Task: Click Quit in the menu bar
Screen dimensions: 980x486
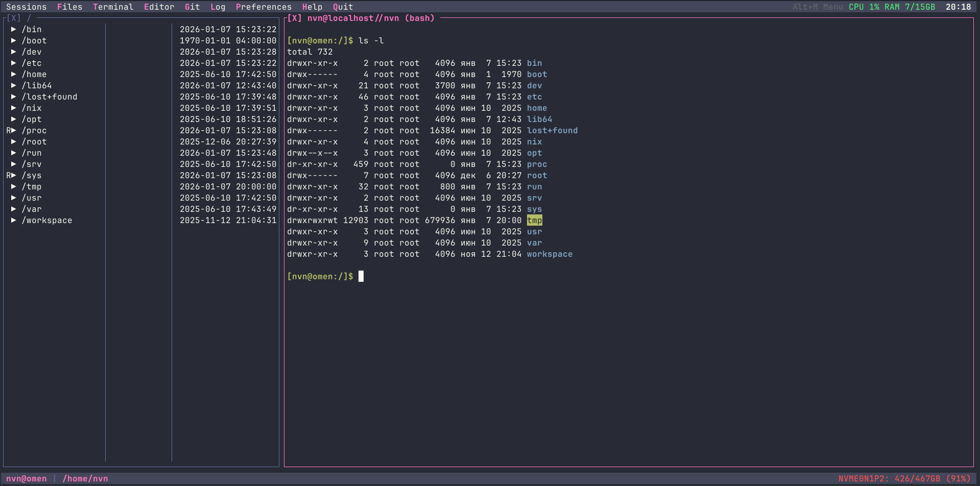Action: tap(343, 7)
